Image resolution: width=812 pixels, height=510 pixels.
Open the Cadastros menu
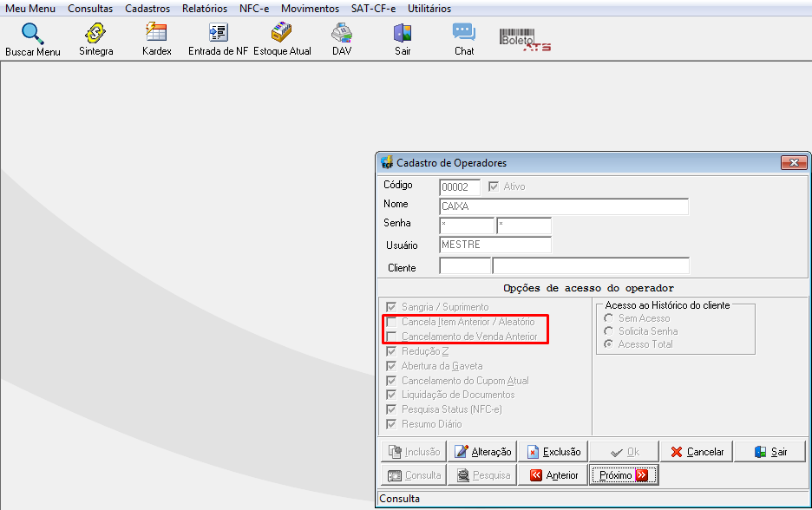coord(147,9)
